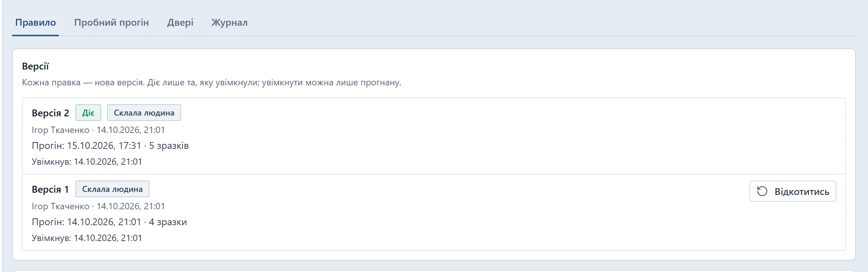Click the rollback arrow icon in Відкотитись
Screen dimensions: 868x272
pos(762,191)
